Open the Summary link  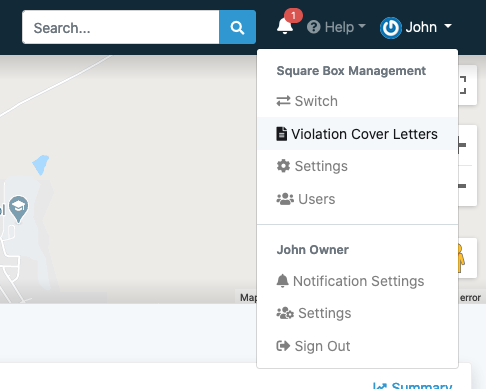(412, 385)
